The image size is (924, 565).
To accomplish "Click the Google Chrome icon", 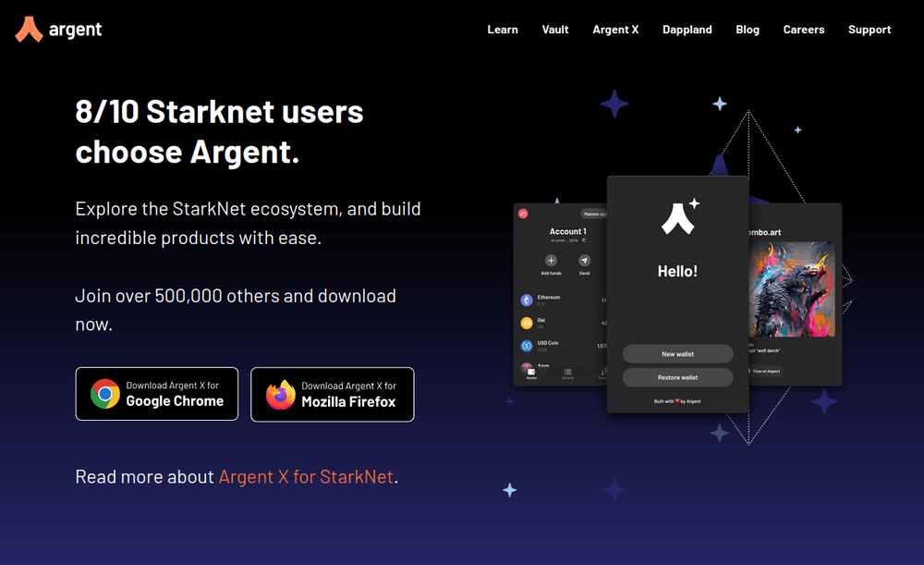I will click(x=105, y=394).
